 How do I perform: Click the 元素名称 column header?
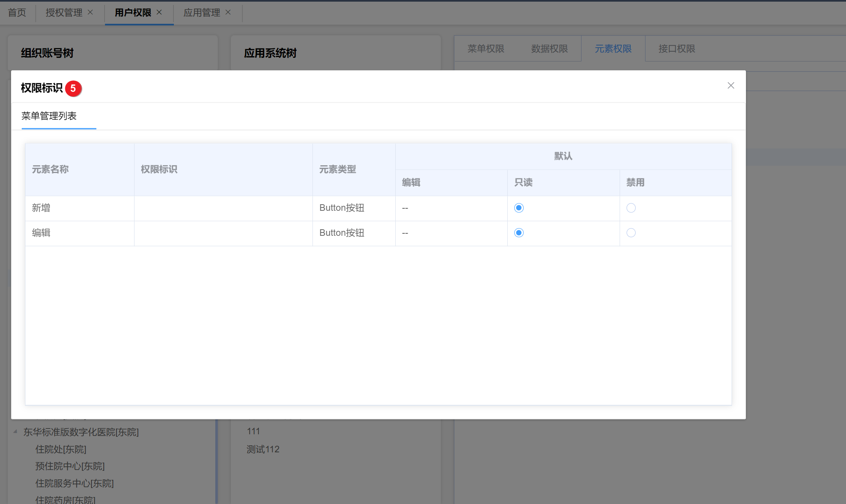click(80, 169)
